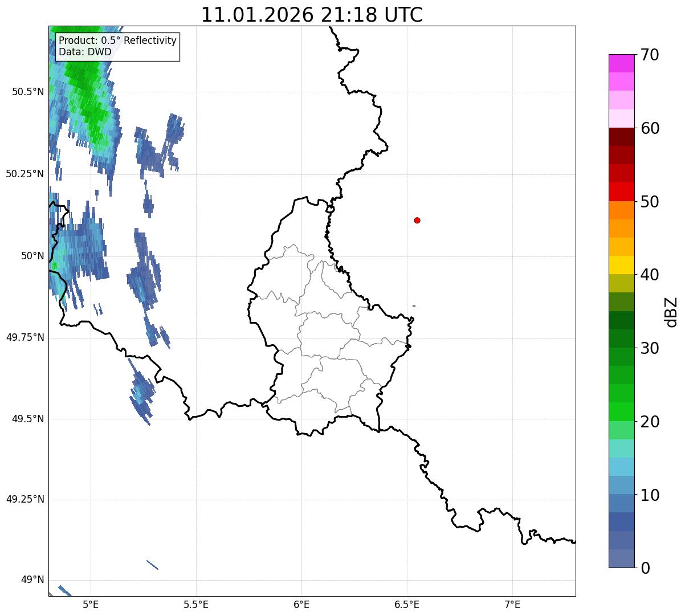
Task: Click the 10 dBZ colorbar tick label
Action: pos(650,495)
